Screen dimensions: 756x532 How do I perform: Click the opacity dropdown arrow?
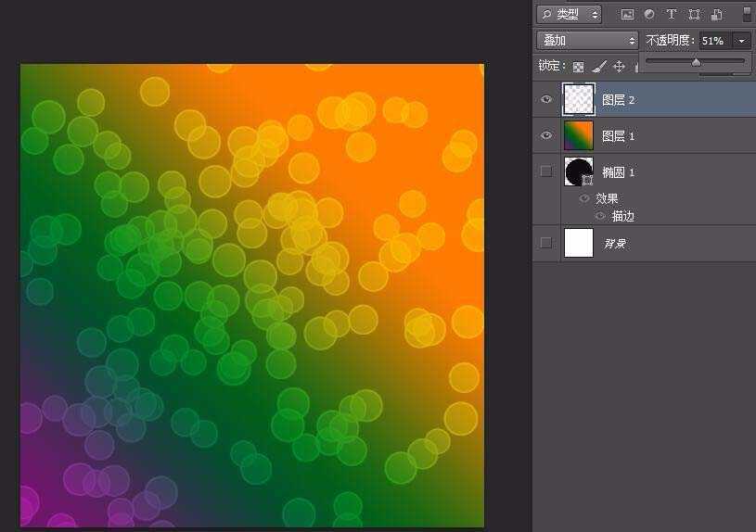(x=741, y=41)
